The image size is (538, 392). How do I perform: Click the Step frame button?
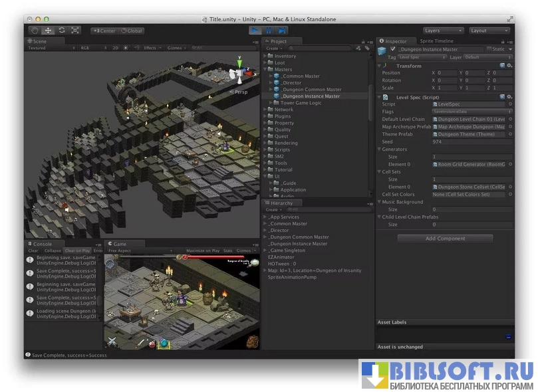point(283,31)
